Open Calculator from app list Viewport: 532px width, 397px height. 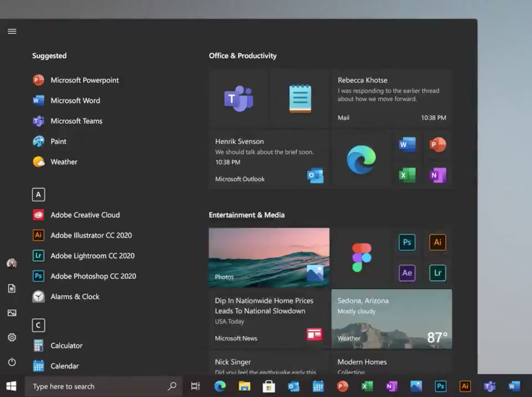(57, 346)
